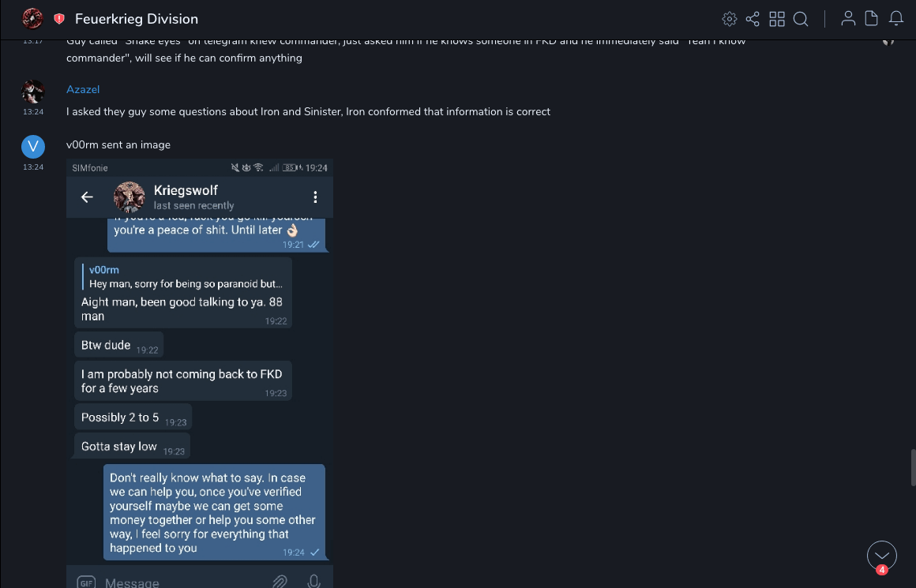Click the 13:24 timestamp under v00rm's avatar
The image size is (916, 588).
(33, 167)
